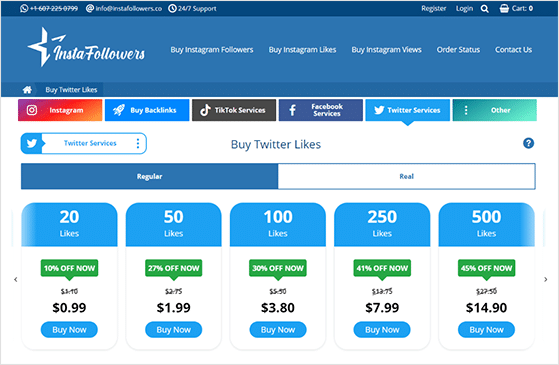
Task: Open Buy Backlinks category tab
Action: coord(147,110)
